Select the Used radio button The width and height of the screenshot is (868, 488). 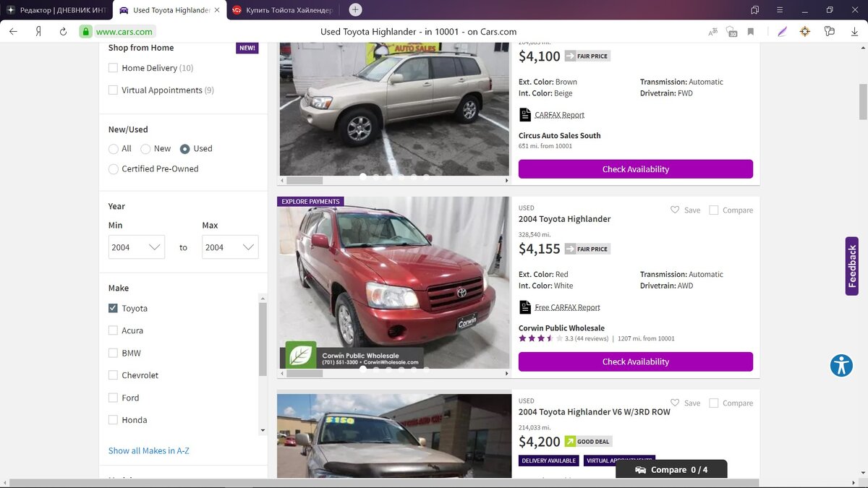point(185,149)
